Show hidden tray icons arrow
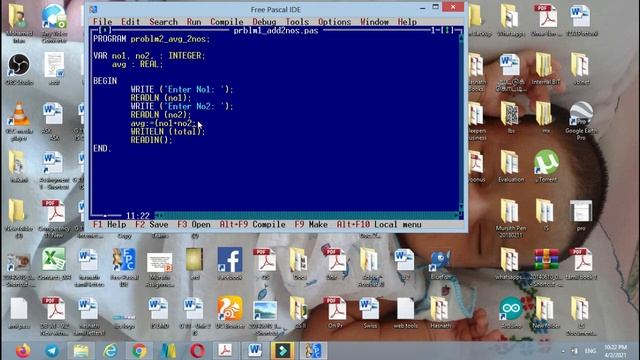 tap(563, 351)
